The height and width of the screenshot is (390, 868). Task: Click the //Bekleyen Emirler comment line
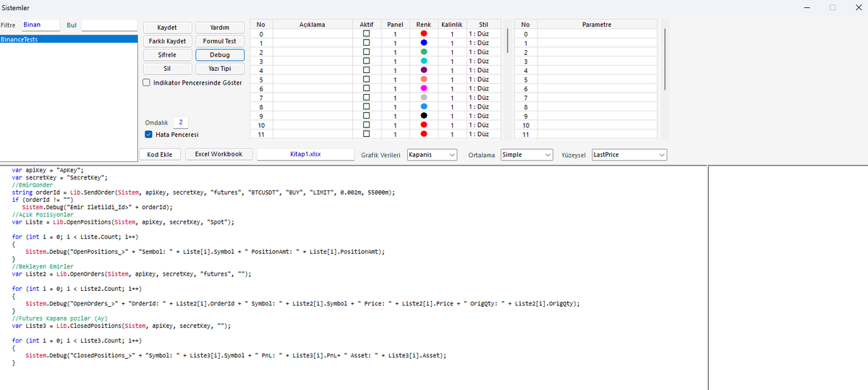(43, 266)
